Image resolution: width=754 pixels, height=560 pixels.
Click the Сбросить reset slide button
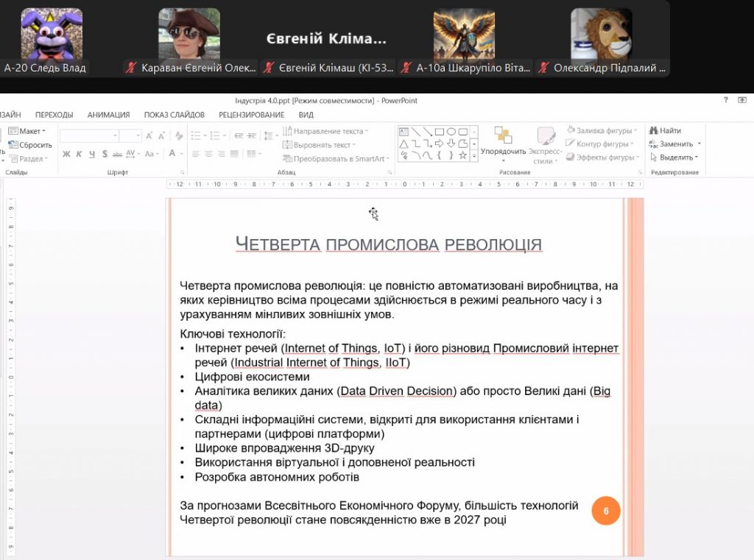[x=29, y=145]
